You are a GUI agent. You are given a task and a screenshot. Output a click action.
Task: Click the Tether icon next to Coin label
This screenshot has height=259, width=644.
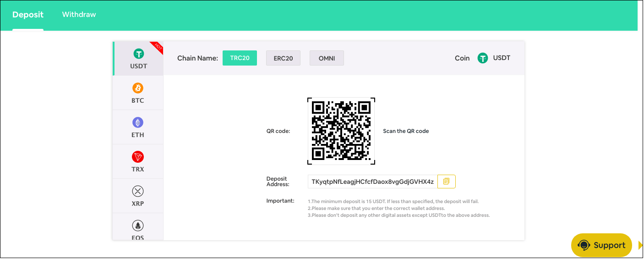pos(483,58)
